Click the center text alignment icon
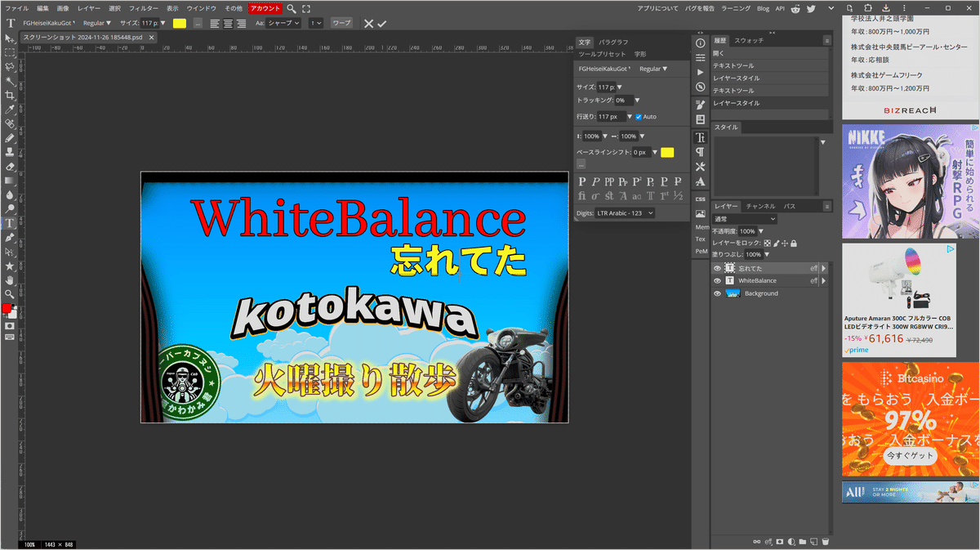 (x=228, y=24)
